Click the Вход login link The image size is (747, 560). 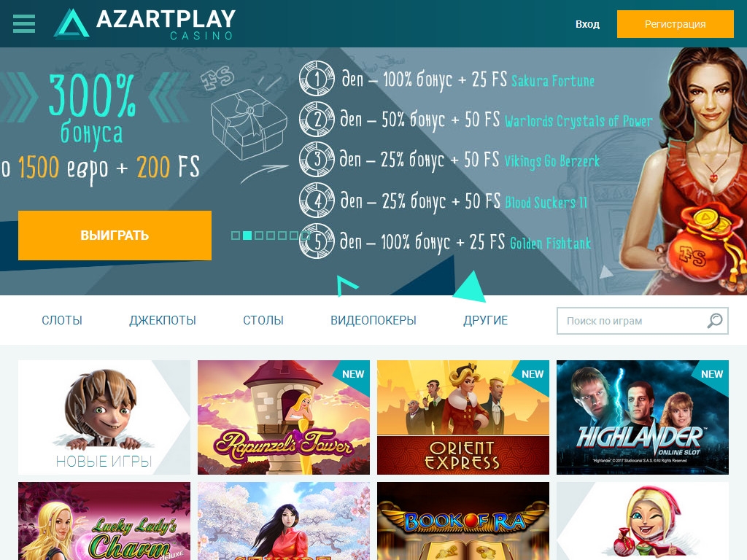point(587,24)
